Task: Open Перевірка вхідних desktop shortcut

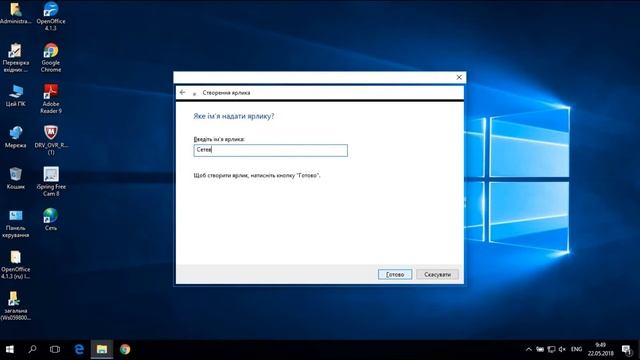Action: [x=16, y=58]
